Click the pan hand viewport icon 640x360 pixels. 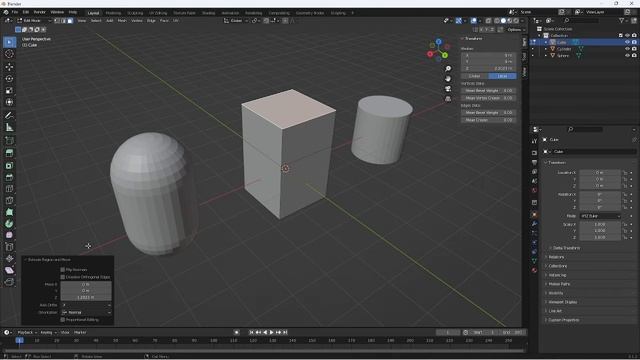[x=448, y=78]
